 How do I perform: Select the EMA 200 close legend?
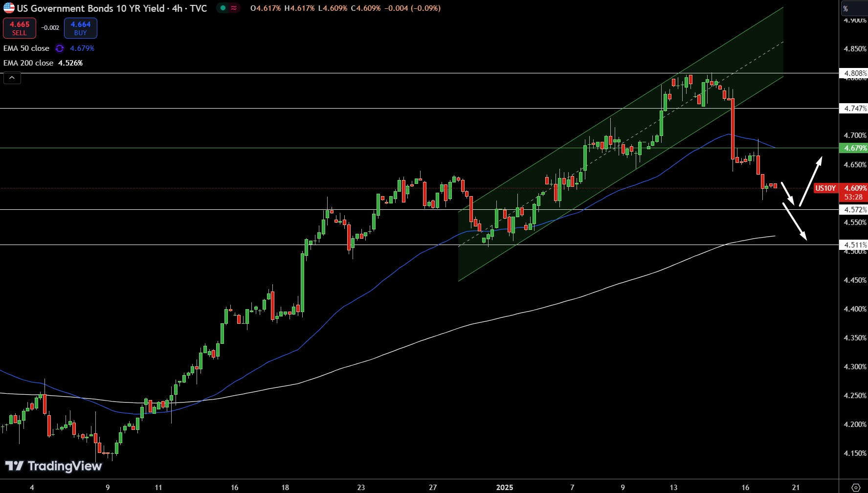click(x=28, y=63)
